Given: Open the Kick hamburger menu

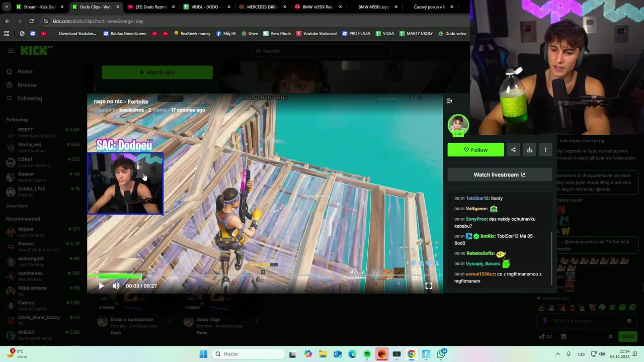Looking at the screenshot, I should (11, 51).
